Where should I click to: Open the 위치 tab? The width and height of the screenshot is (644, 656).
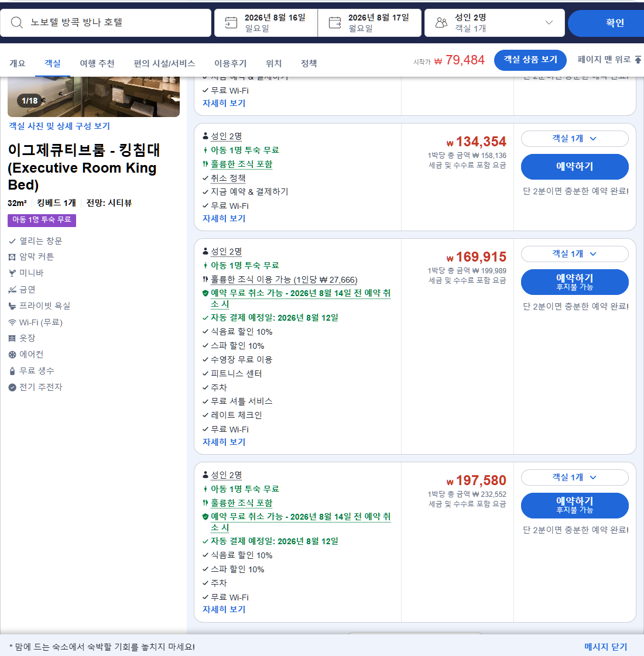(x=273, y=63)
